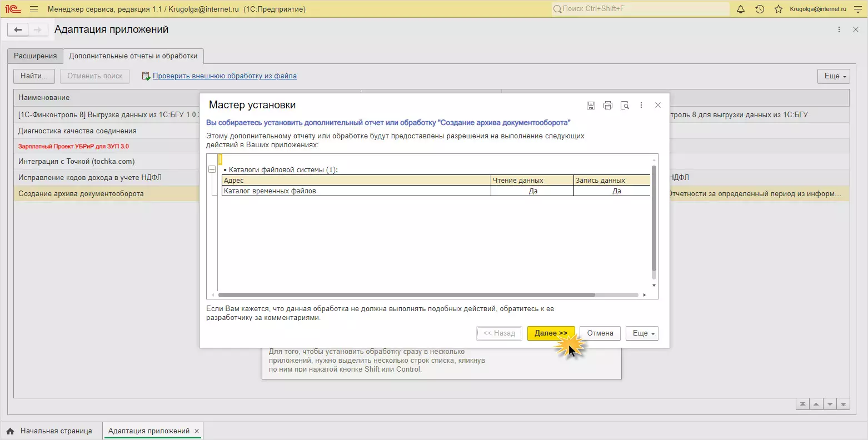Go to home page icon in bottom bar
The width and height of the screenshot is (868, 440).
click(11, 431)
